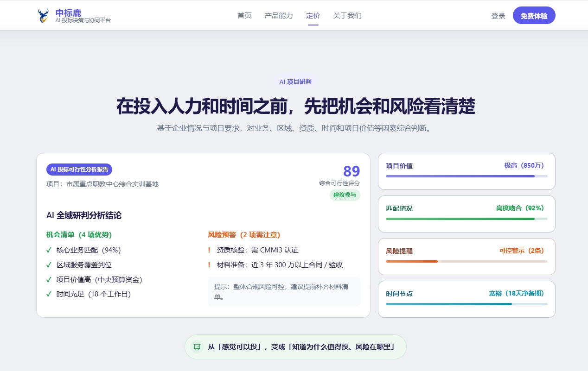Click the 时间充足（18 个工作日）text
The image size is (588, 371).
tap(94, 294)
